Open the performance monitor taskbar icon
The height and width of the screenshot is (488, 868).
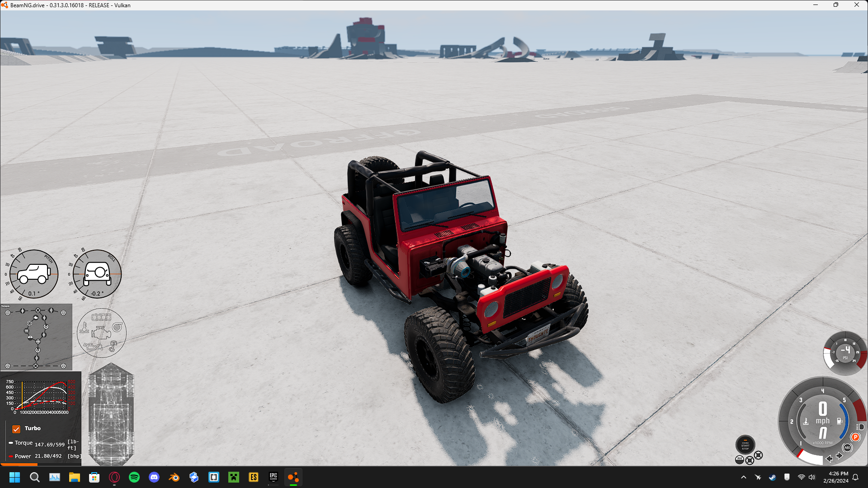[x=54, y=477]
